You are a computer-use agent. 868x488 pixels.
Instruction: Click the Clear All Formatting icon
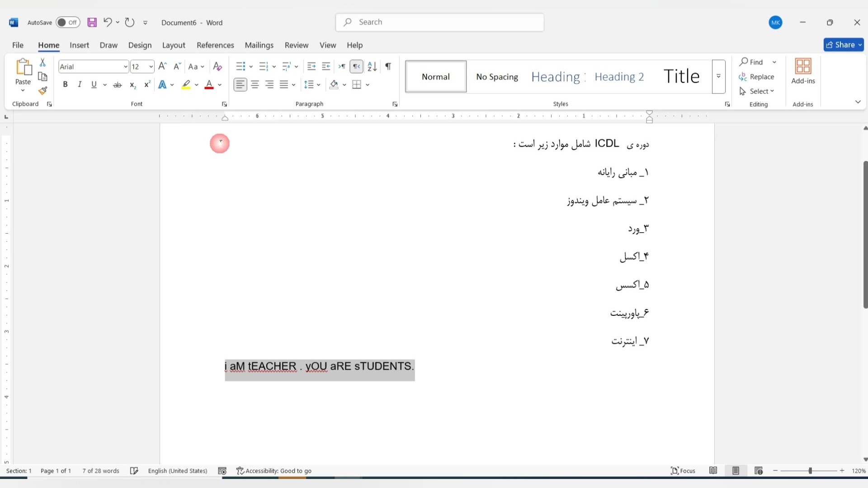(217, 67)
